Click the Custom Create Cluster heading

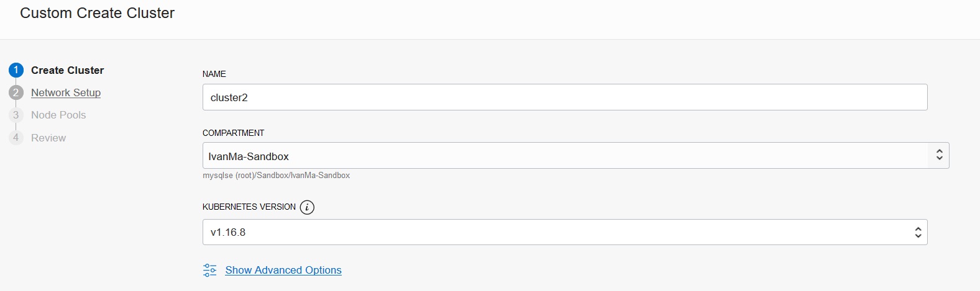coord(98,13)
